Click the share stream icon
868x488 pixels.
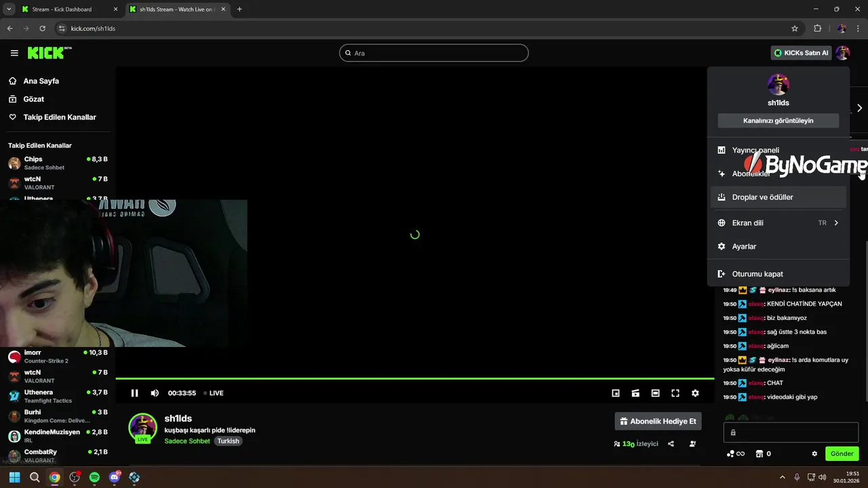point(671,444)
